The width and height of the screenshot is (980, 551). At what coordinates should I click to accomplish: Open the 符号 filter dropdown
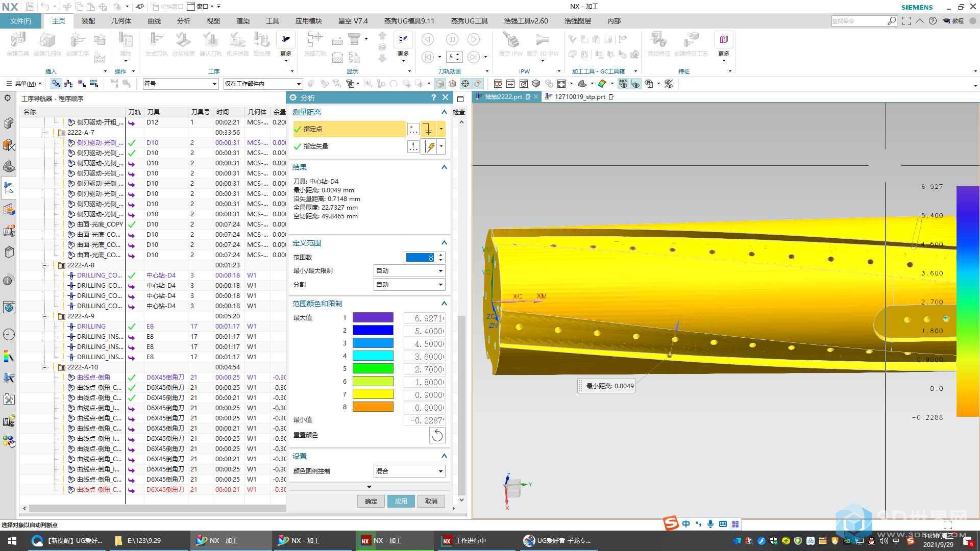181,84
